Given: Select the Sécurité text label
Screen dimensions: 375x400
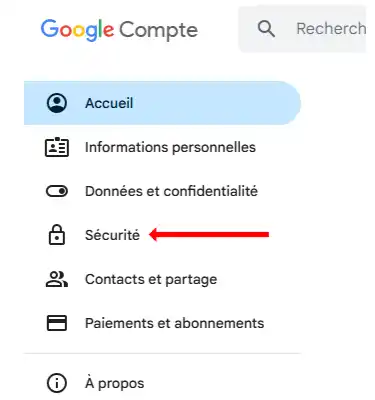Looking at the screenshot, I should 112,235.
